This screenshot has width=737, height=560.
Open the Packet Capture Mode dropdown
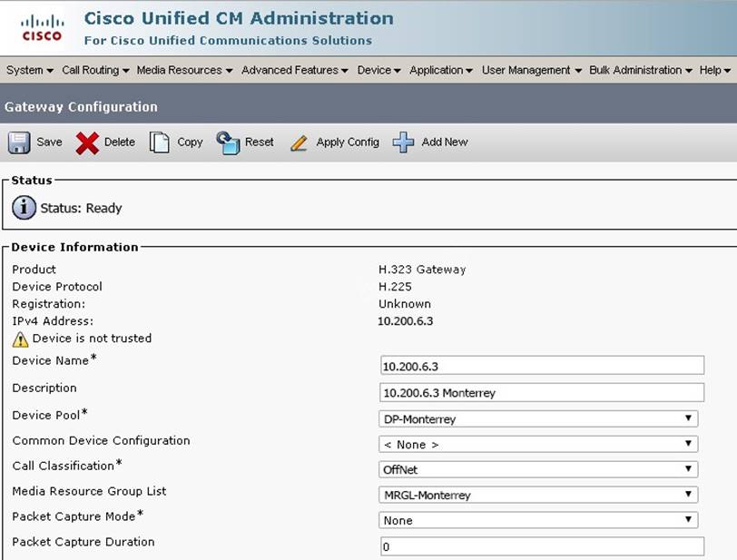538,521
